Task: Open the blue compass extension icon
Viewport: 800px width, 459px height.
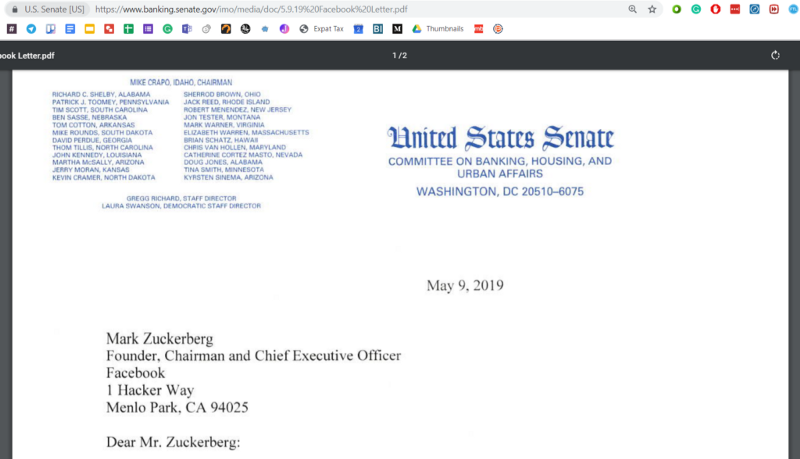Action: pyautogui.click(x=754, y=9)
